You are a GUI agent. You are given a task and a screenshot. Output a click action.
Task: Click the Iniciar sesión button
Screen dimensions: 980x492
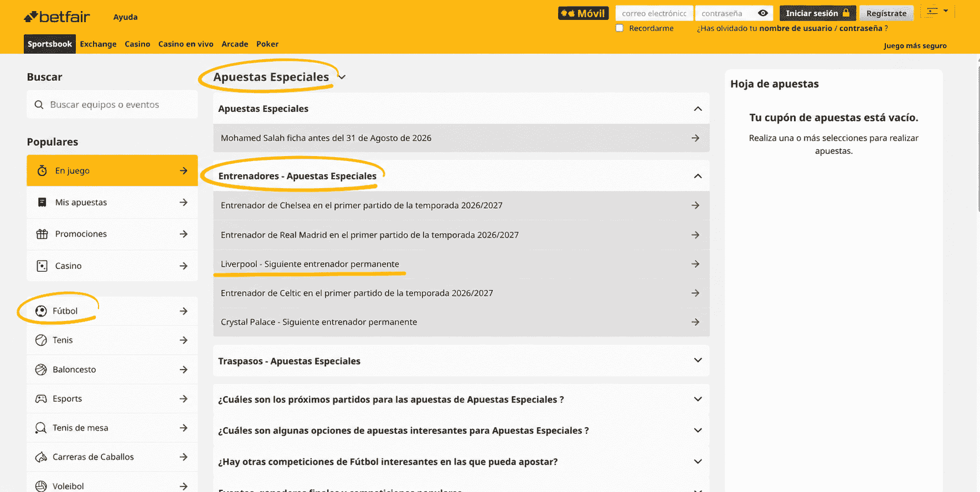818,13
